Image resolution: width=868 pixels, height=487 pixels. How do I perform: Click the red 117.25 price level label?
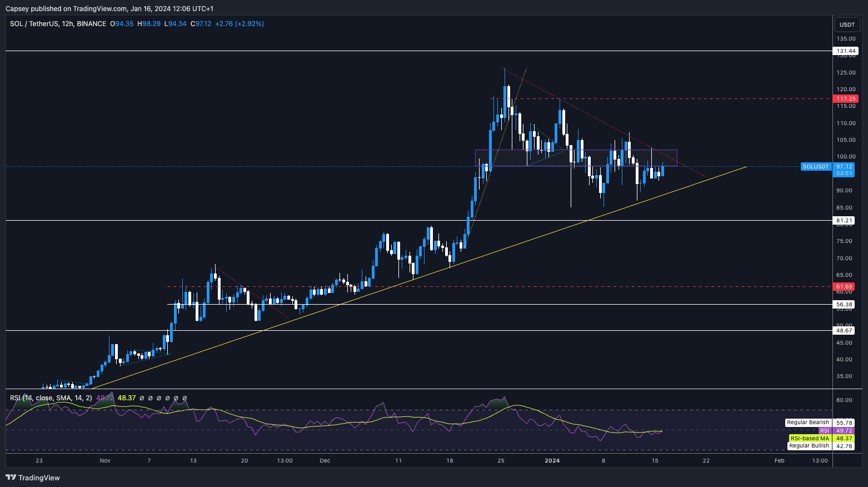(x=845, y=99)
